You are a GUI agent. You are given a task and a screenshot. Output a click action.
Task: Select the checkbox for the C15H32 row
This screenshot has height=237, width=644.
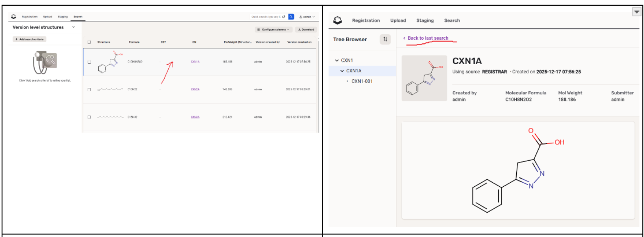click(x=89, y=117)
